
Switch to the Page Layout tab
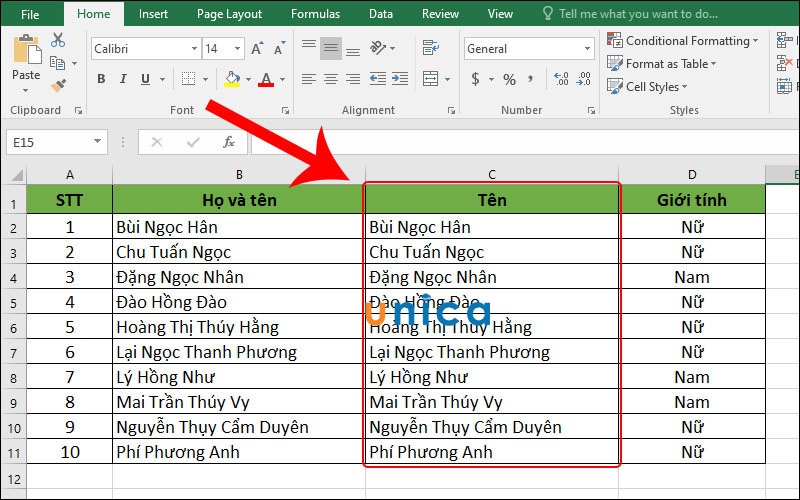[x=229, y=14]
